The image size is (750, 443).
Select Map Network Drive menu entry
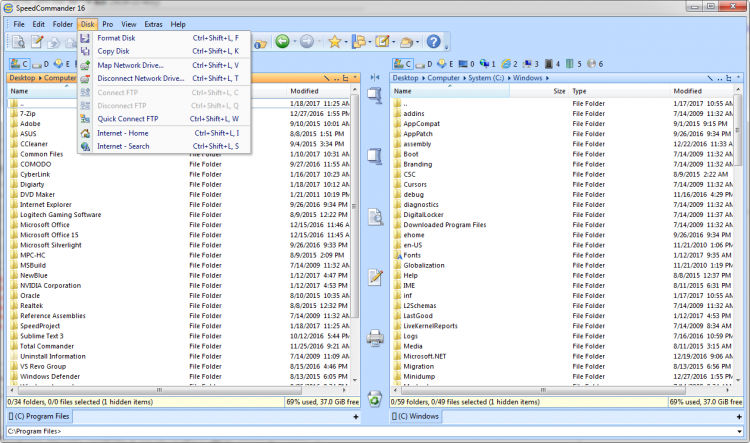pos(165,65)
